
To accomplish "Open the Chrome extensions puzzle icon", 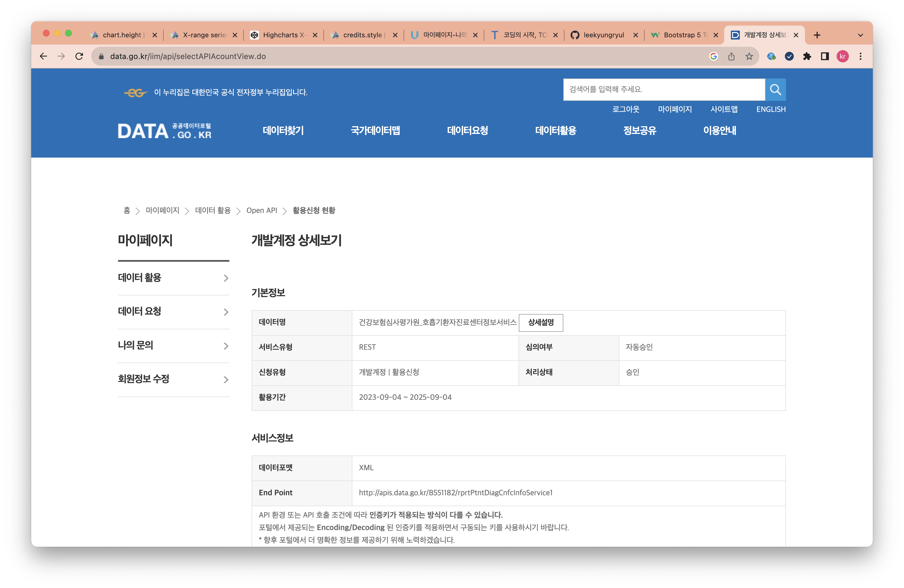I will (x=807, y=56).
